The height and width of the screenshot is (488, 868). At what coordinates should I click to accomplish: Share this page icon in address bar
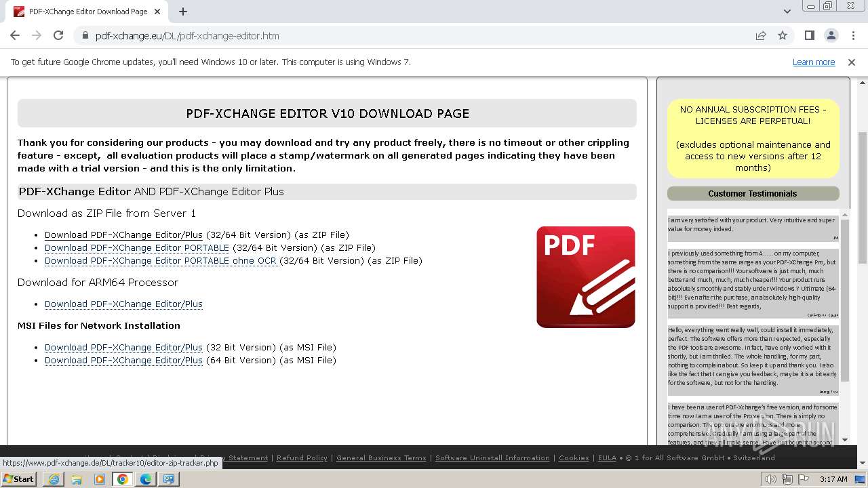click(x=761, y=35)
